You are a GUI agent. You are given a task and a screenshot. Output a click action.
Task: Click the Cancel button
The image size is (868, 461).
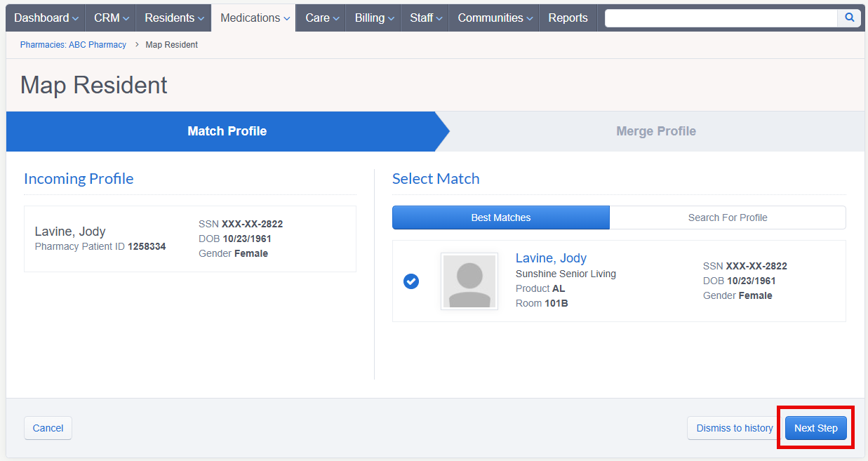48,428
